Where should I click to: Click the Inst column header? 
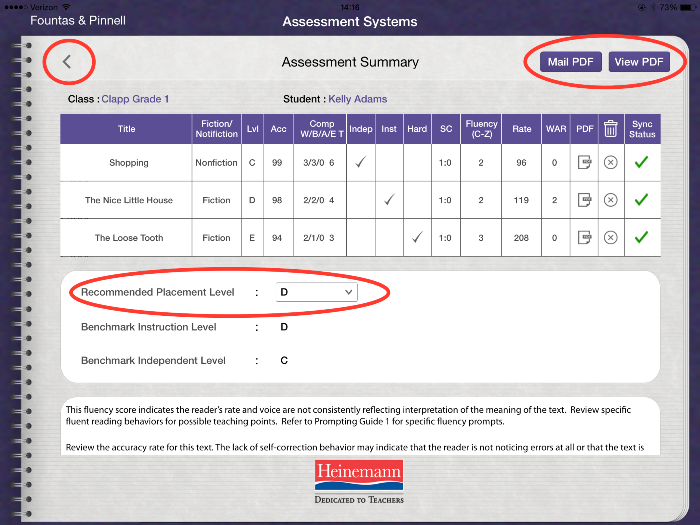tap(389, 129)
